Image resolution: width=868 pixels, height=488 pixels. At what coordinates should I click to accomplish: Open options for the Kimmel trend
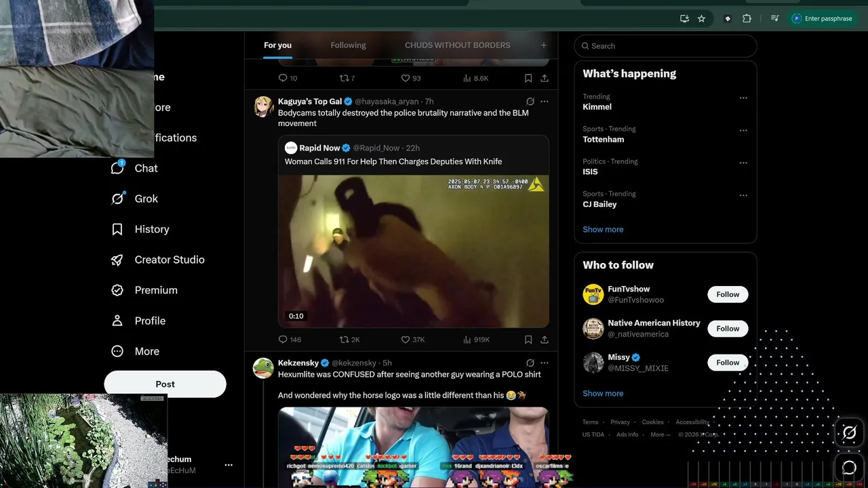[743, 98]
